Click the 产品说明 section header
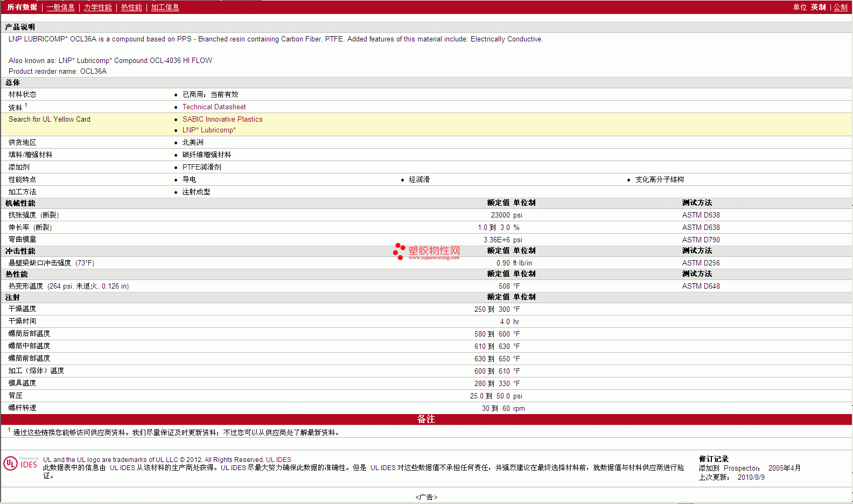Viewport: 853px width, 504px height. 20,27
